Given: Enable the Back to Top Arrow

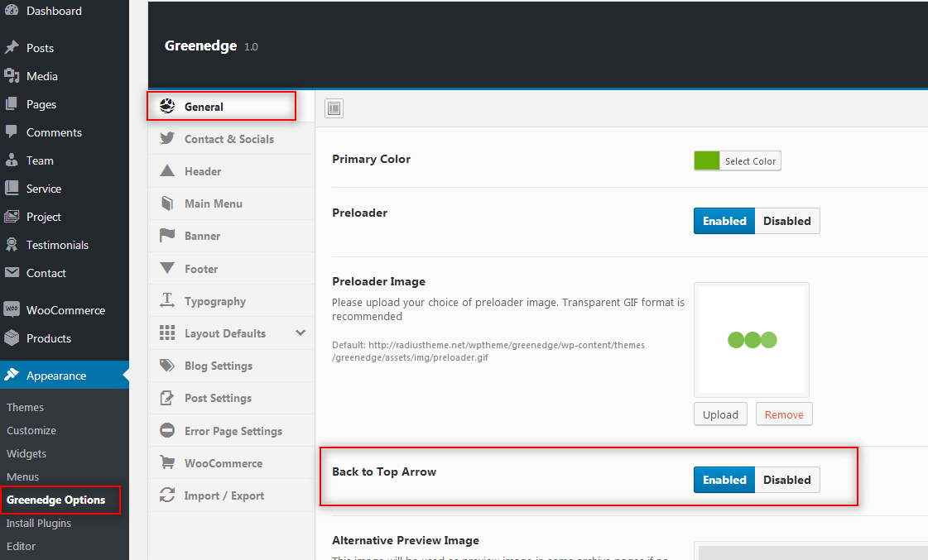Looking at the screenshot, I should [724, 480].
